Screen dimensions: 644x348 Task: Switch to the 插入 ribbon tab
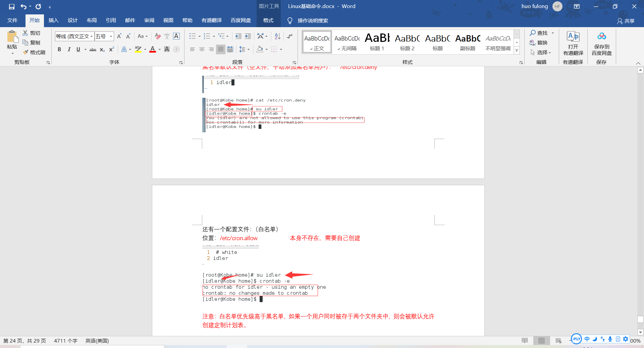[x=53, y=20]
